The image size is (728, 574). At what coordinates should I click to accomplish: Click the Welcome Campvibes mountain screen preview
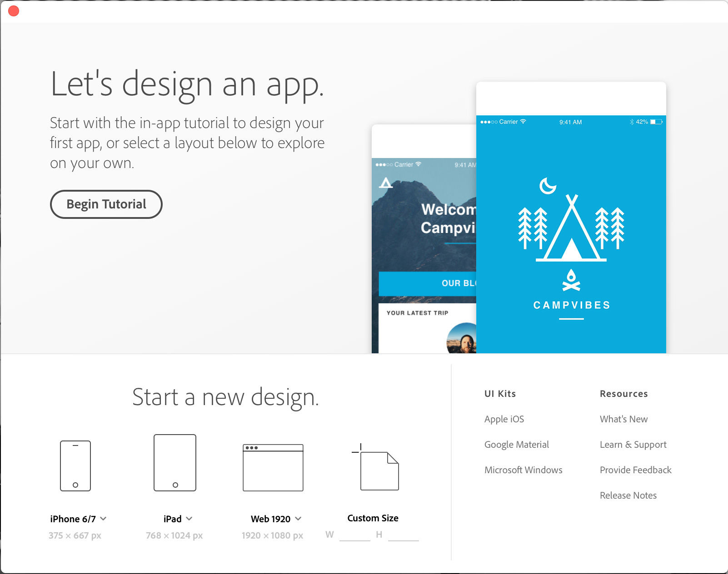click(424, 239)
